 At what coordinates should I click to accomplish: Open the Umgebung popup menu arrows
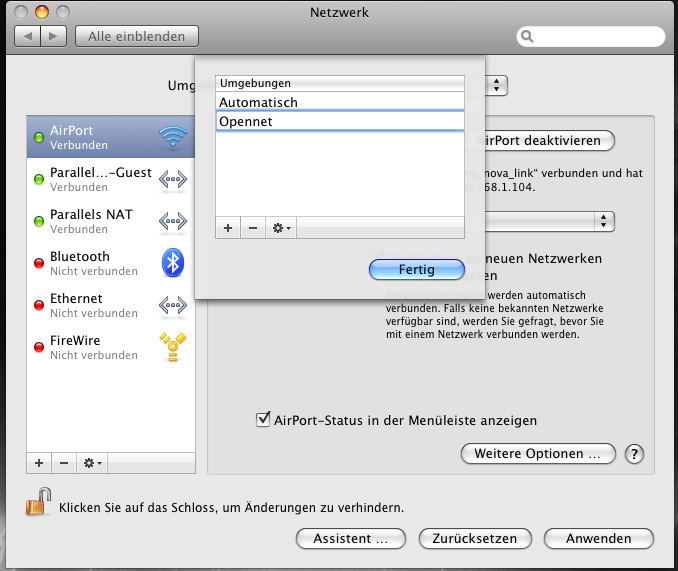coord(496,85)
